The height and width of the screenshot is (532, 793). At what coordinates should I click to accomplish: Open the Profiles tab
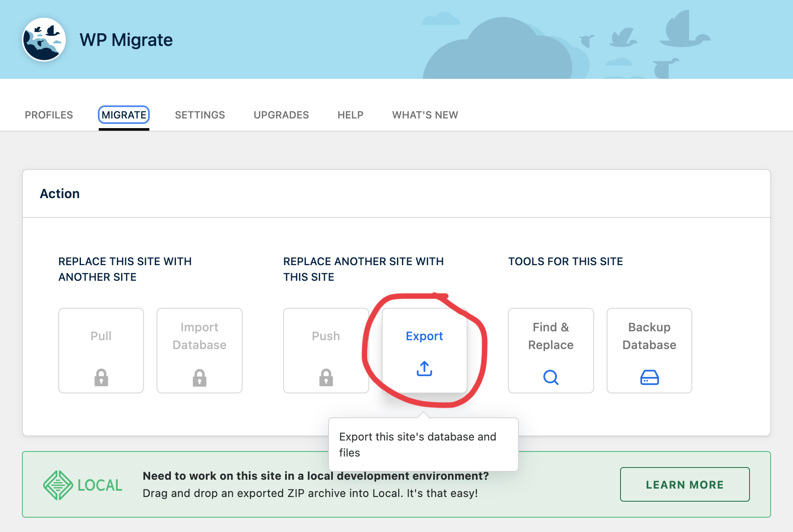click(x=49, y=115)
